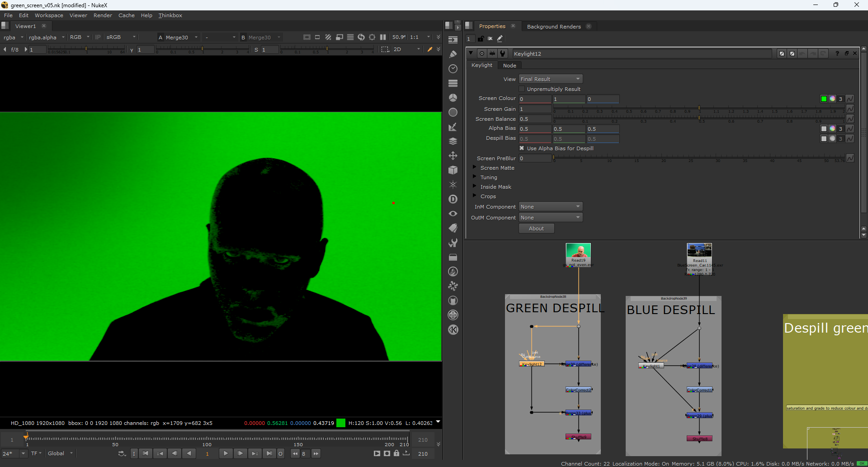The width and height of the screenshot is (868, 467).
Task: Open the Transform nodes move icon
Action: [453, 156]
